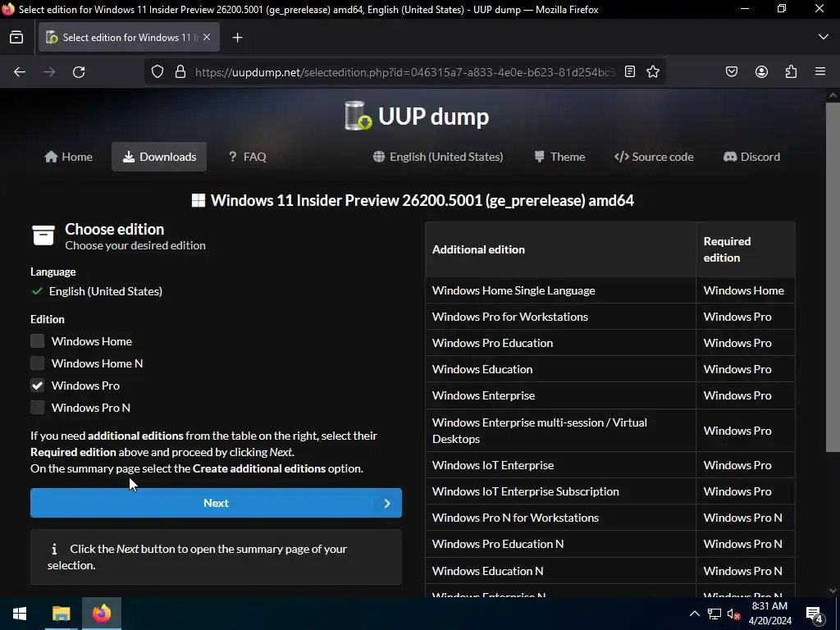Screen dimensions: 840x630
Task: Open File Explorer from the taskbar
Action: click(x=61, y=614)
